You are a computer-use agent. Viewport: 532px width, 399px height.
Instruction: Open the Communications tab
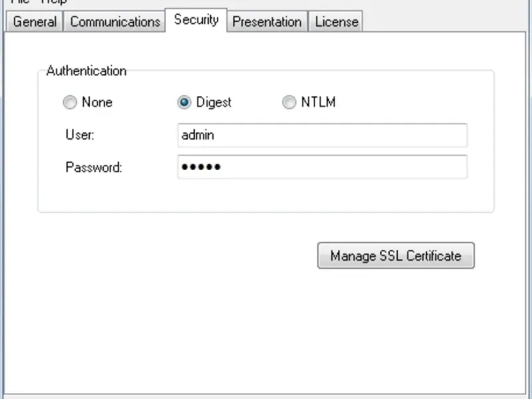click(x=115, y=22)
